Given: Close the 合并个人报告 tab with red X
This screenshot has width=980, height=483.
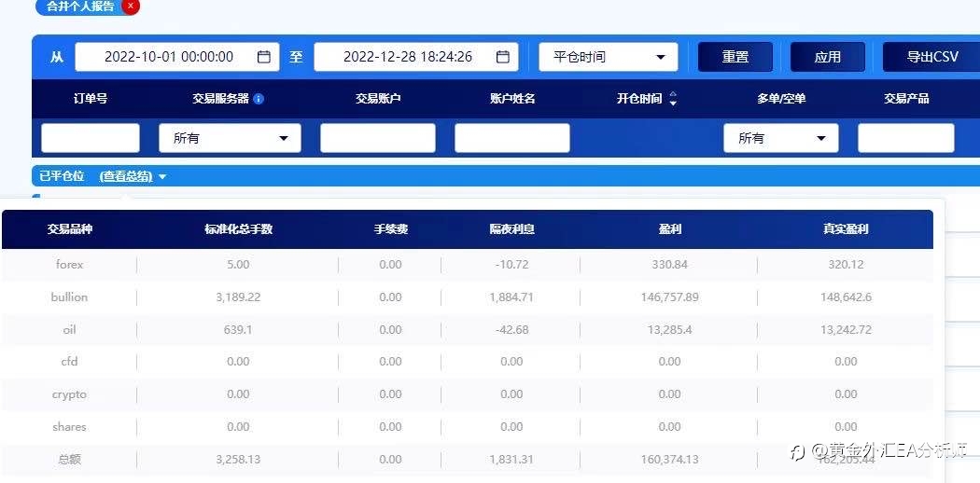Looking at the screenshot, I should (x=130, y=7).
